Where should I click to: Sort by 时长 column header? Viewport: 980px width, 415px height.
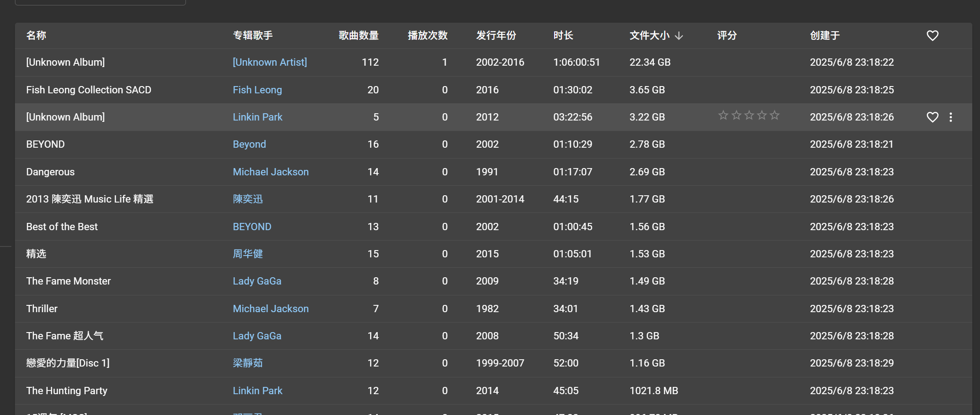tap(563, 35)
